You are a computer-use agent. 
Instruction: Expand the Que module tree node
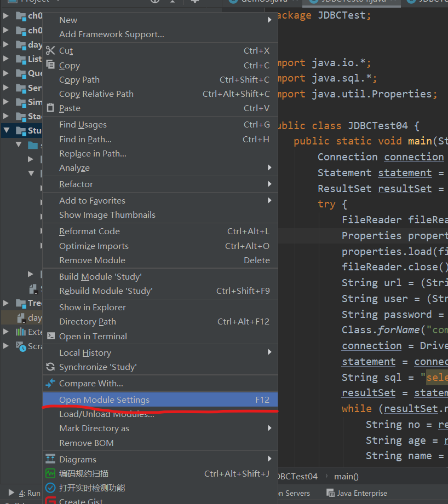click(x=6, y=73)
